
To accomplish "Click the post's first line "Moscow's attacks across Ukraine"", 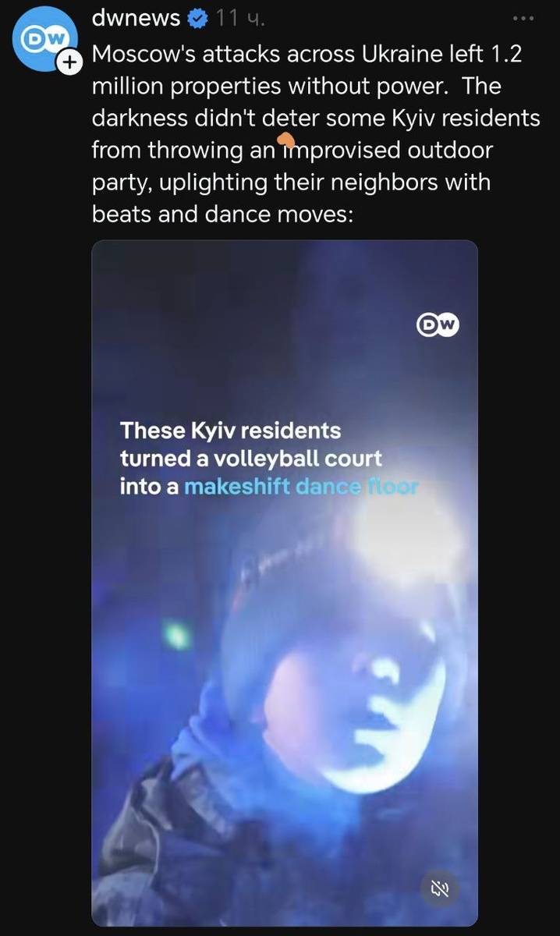I will pyautogui.click(x=307, y=55).
